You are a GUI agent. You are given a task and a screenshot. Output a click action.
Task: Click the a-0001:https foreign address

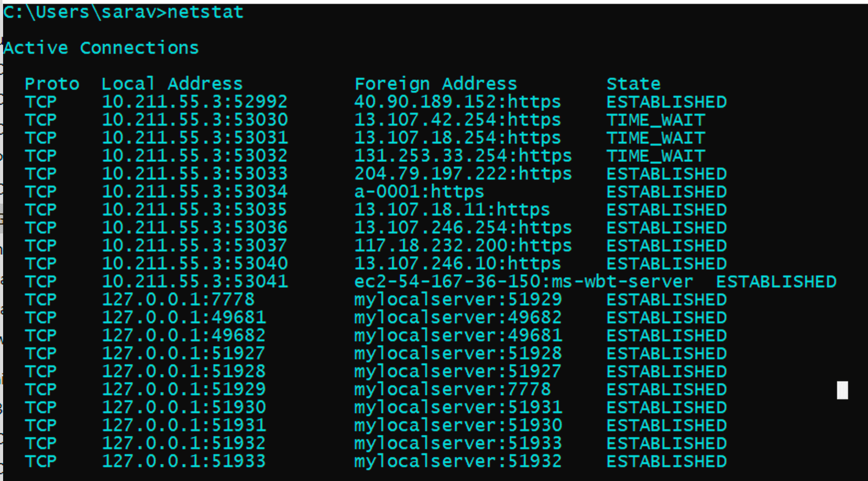pos(419,192)
